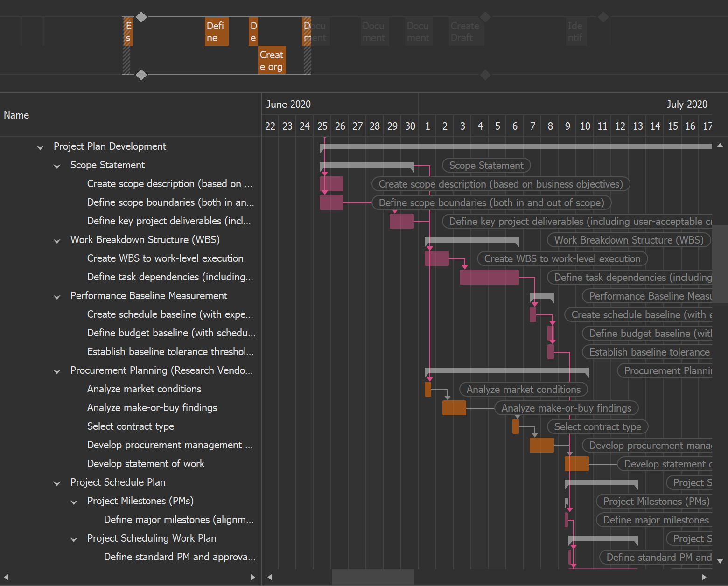The image size is (728, 586).
Task: Collapse the Project Plan Development group
Action: click(40, 147)
